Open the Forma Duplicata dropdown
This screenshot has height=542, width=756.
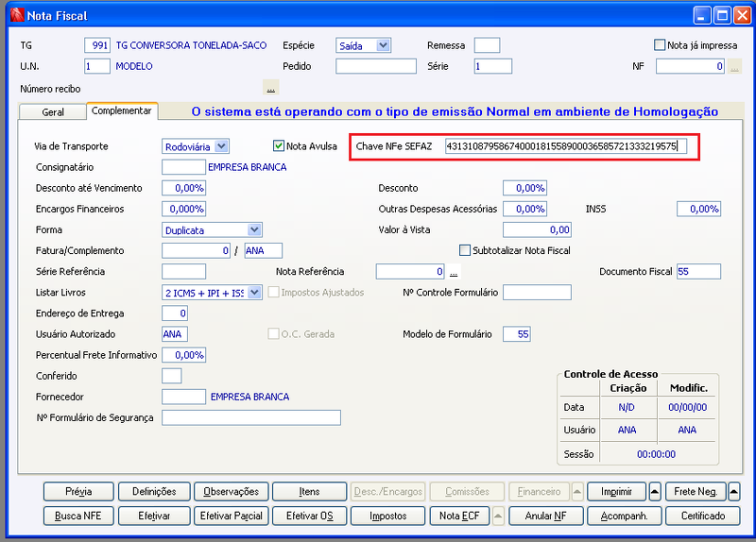(x=254, y=229)
